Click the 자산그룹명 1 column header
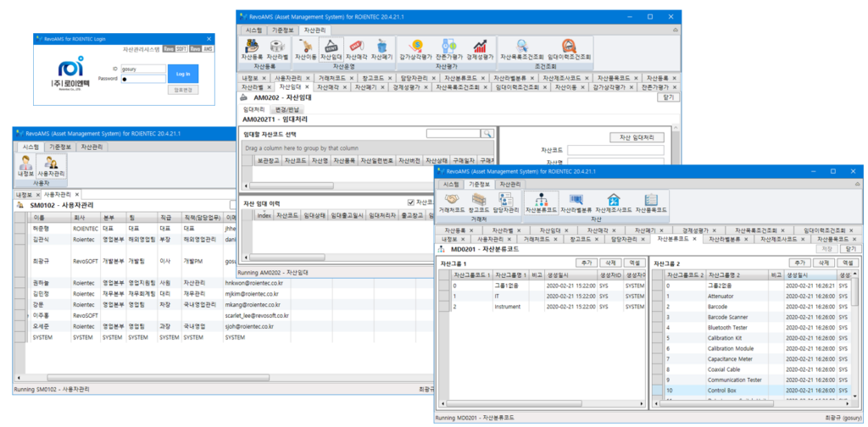This screenshot has width=868, height=427. [x=510, y=274]
